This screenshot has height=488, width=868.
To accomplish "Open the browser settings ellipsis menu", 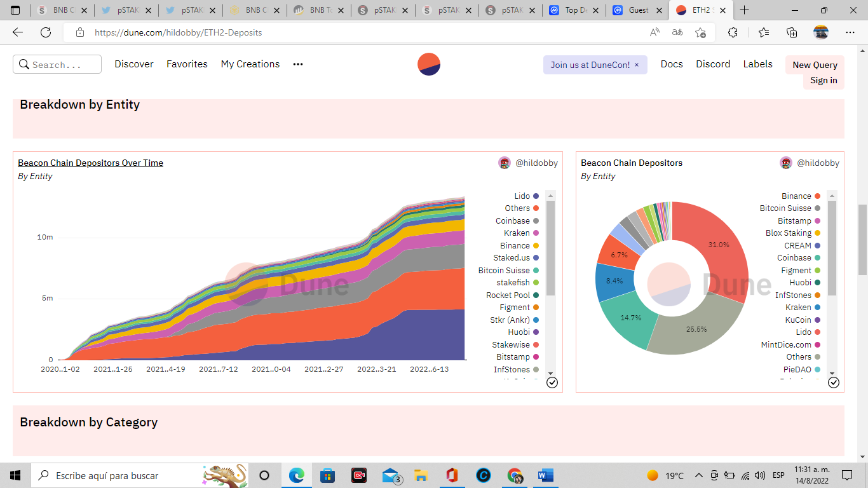I will [850, 32].
